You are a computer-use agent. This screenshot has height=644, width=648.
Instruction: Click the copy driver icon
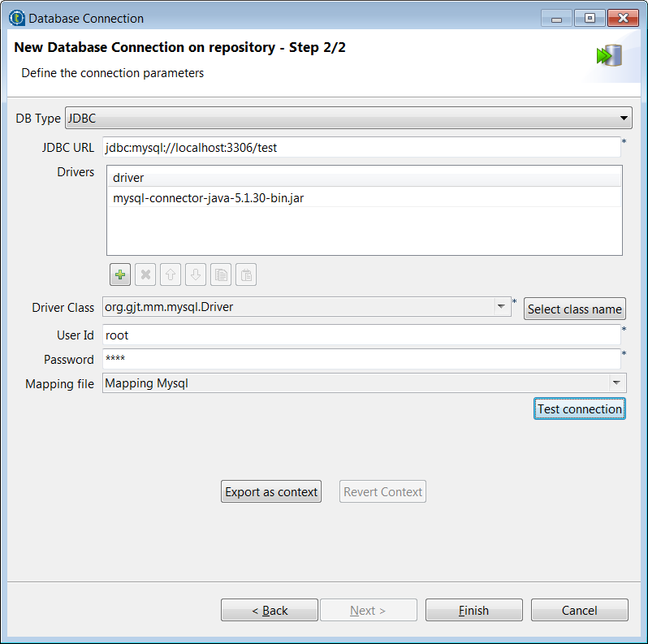coord(221,275)
